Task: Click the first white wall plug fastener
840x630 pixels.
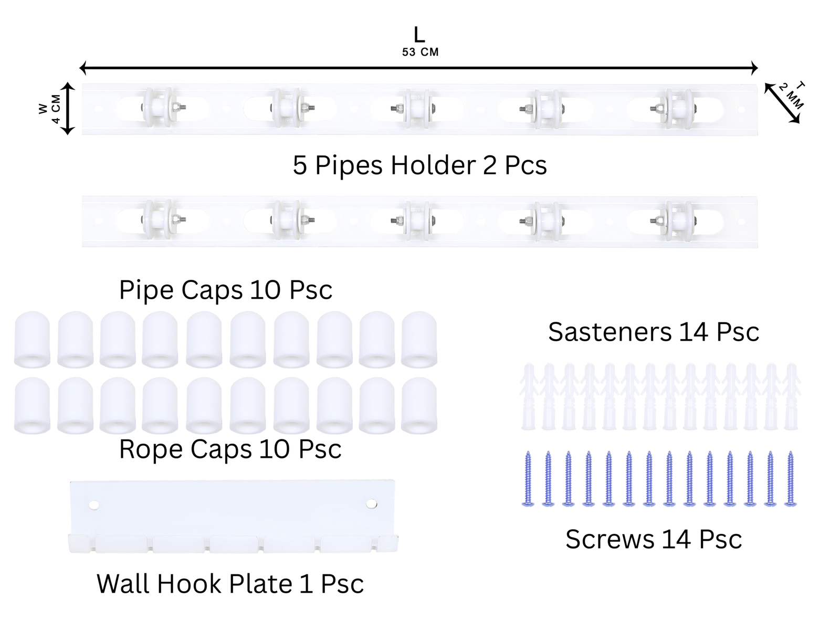Action: [x=528, y=396]
